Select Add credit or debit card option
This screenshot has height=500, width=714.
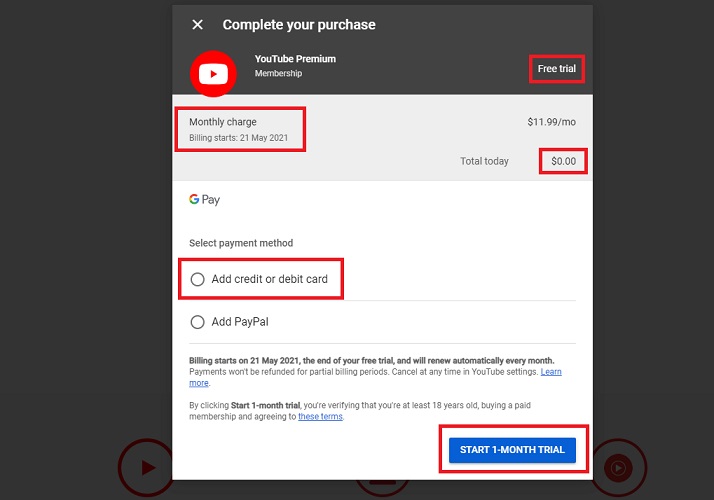197,279
